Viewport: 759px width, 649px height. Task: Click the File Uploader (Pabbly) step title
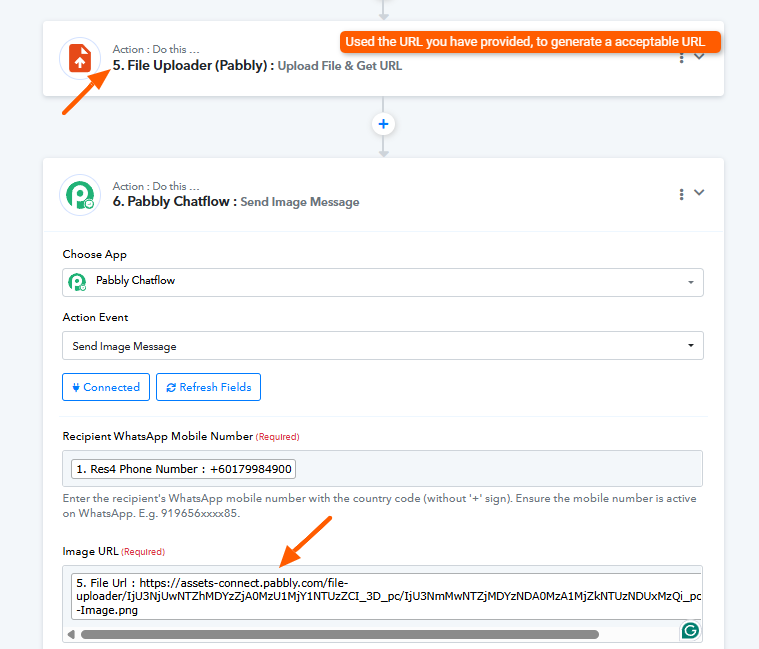[192, 65]
